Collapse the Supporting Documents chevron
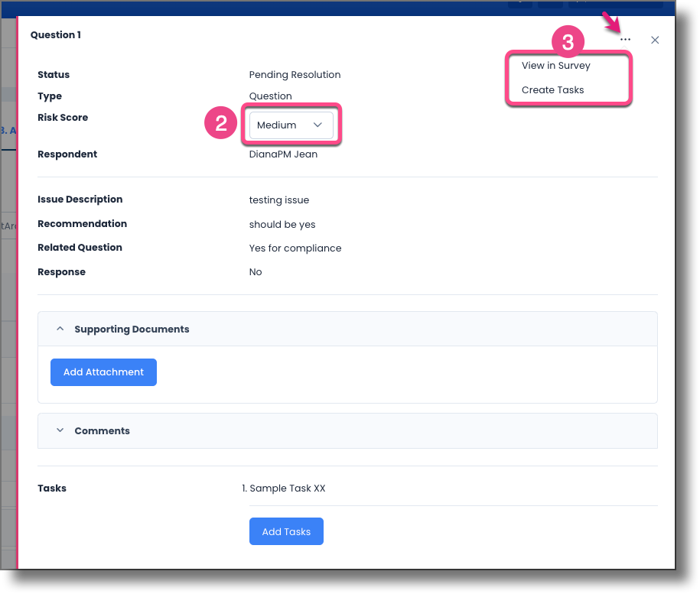Screen dimensions: 700x594 (60, 329)
